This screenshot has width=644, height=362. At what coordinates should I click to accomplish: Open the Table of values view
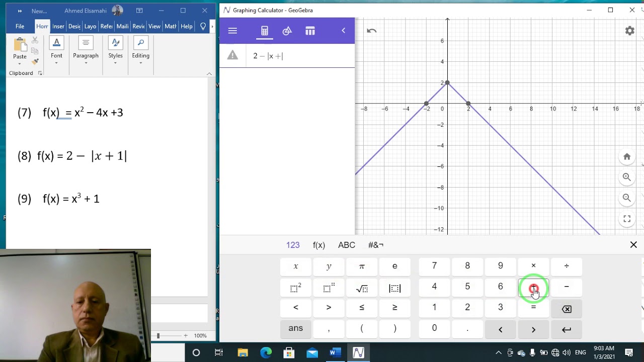coord(310,31)
